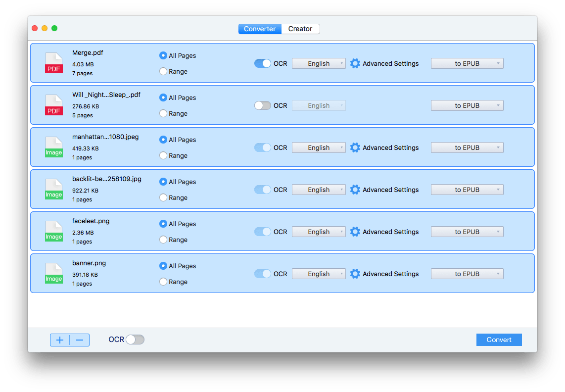Select the Merge.pdf file name
The width and height of the screenshot is (565, 392).
[x=88, y=52]
